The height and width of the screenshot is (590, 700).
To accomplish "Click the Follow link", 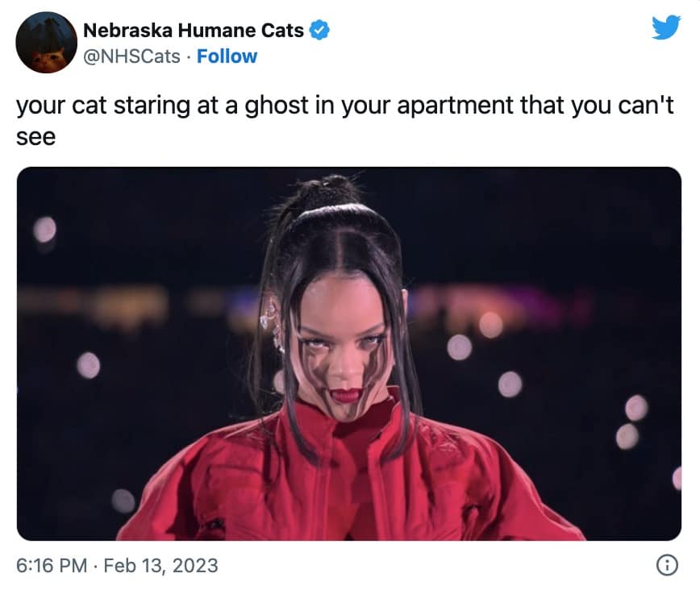I will pos(227,56).
